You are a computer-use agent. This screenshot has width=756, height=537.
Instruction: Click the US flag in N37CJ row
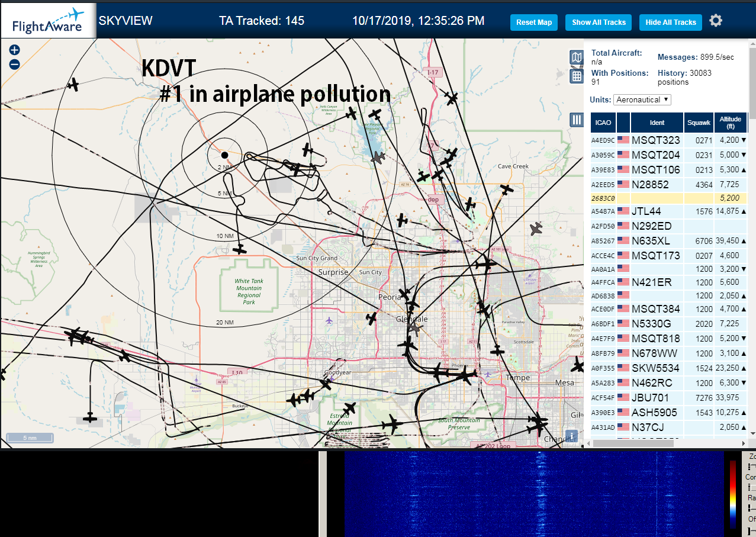(623, 427)
